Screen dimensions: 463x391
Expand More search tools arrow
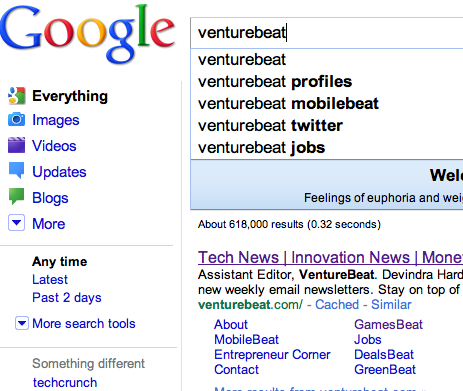pyautogui.click(x=22, y=323)
